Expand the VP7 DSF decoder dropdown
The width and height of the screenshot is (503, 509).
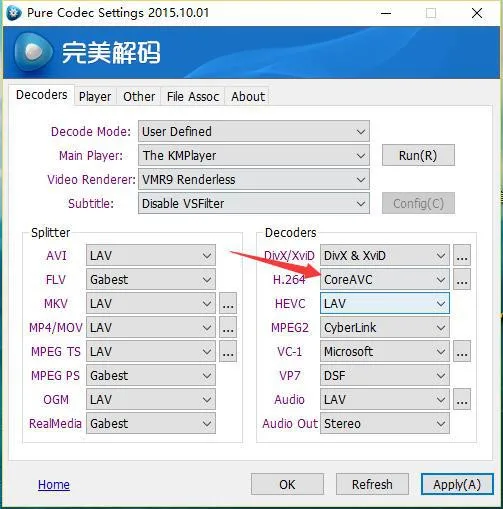point(385,375)
